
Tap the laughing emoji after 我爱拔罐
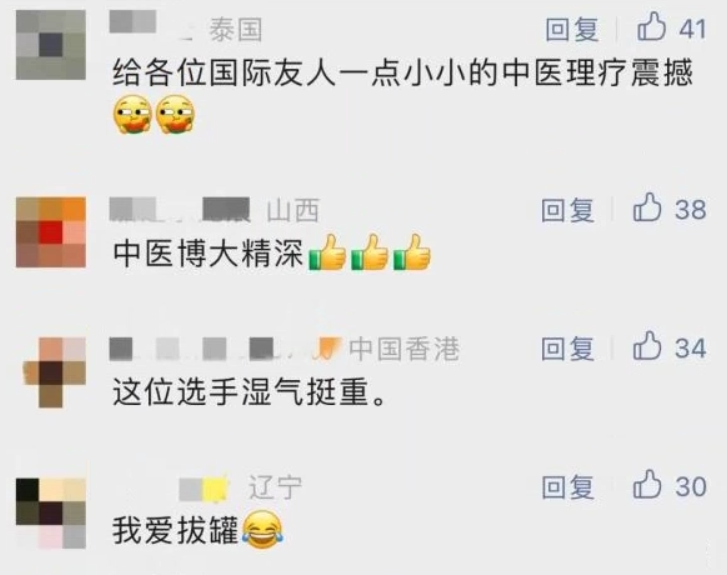coord(262,530)
